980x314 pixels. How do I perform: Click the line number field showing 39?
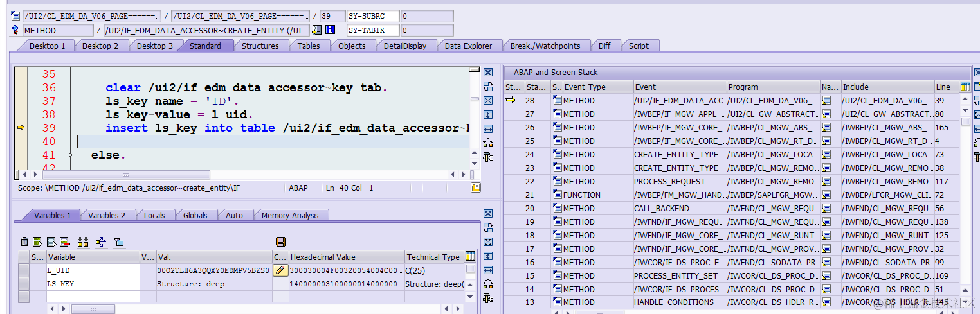(x=332, y=15)
